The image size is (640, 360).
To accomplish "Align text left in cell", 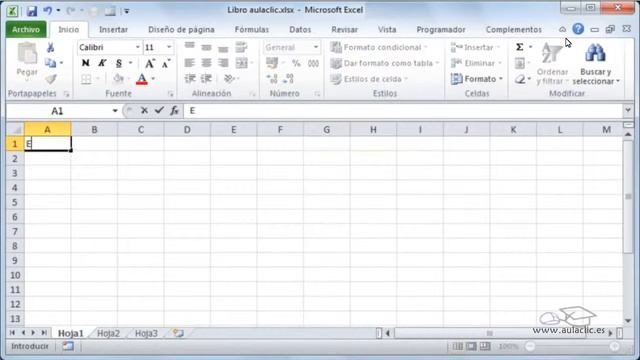I will coord(189,63).
